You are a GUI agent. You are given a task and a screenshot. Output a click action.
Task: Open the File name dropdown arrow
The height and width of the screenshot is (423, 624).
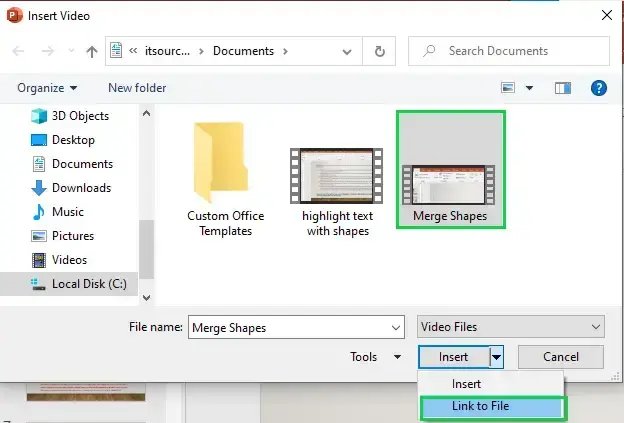396,327
